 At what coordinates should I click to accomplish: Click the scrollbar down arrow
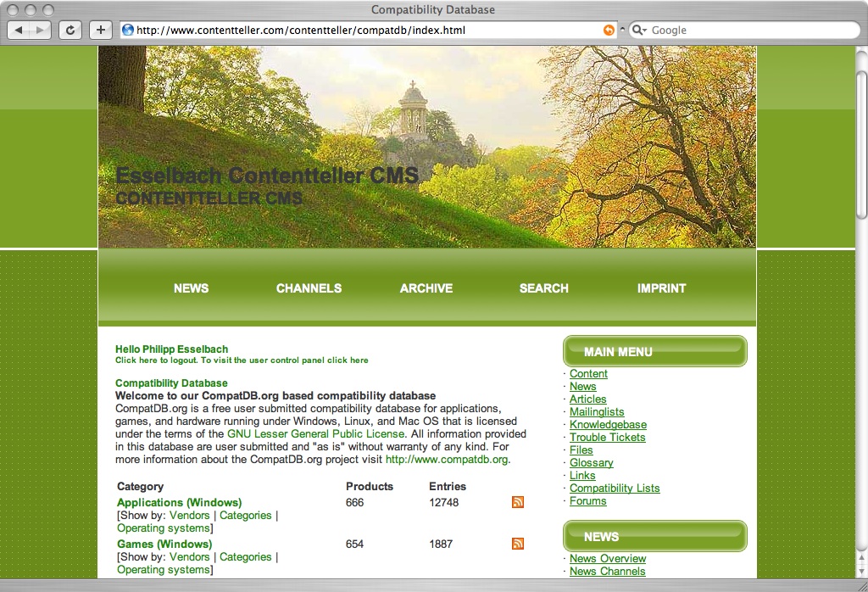pos(861,571)
